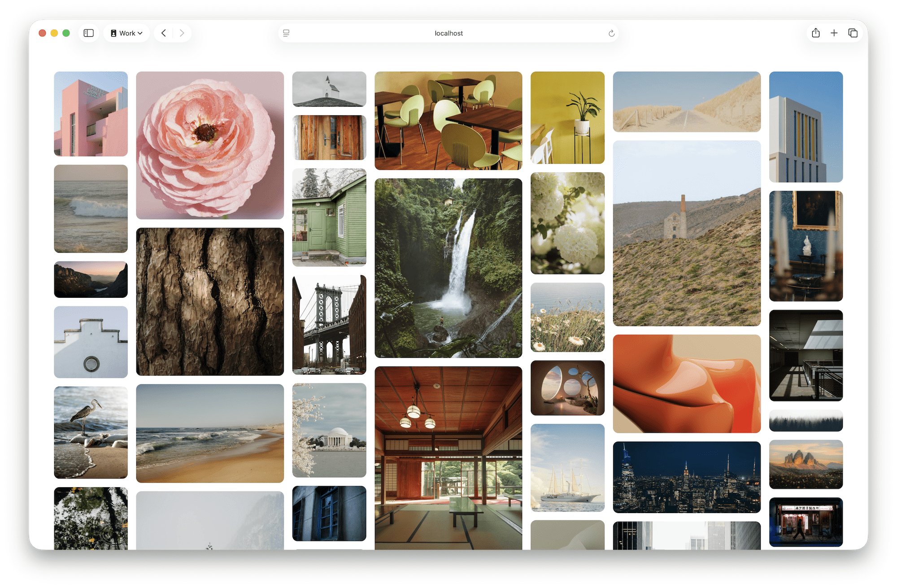Image resolution: width=897 pixels, height=588 pixels.
Task: Go back to previous page
Action: point(164,33)
